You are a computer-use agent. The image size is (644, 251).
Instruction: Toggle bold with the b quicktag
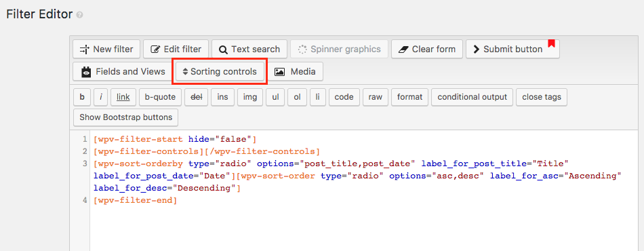82,98
